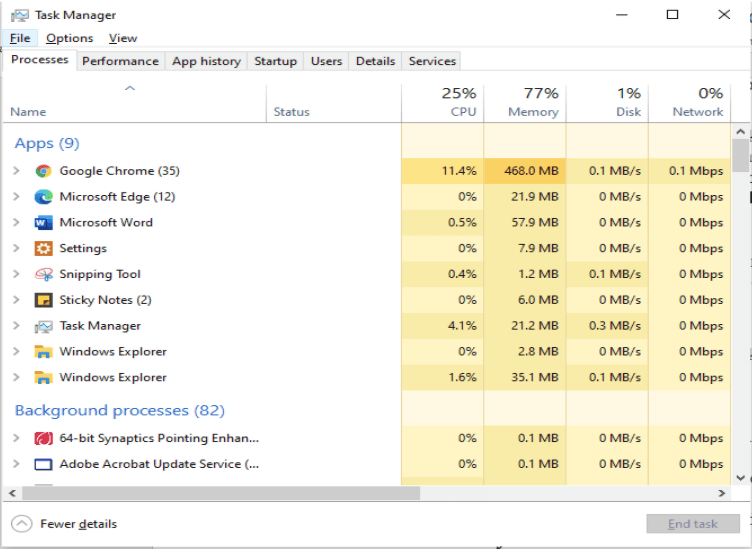This screenshot has width=752, height=551.
Task: Click the Adobe Acrobat Update Service icon
Action: click(x=43, y=464)
